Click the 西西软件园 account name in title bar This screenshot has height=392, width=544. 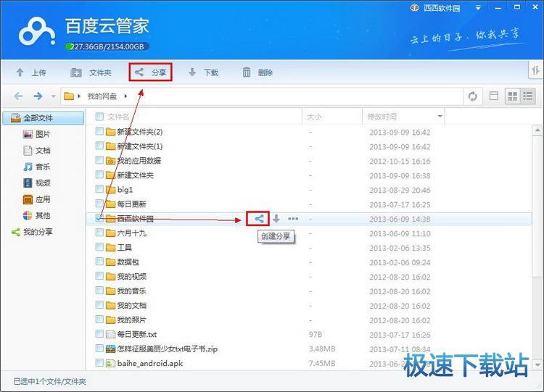pos(442,8)
